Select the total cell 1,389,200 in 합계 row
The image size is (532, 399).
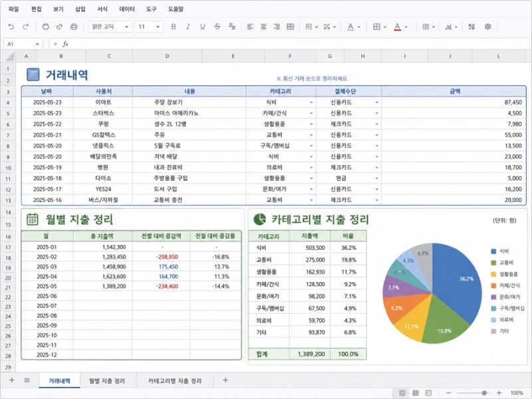[x=310, y=354]
